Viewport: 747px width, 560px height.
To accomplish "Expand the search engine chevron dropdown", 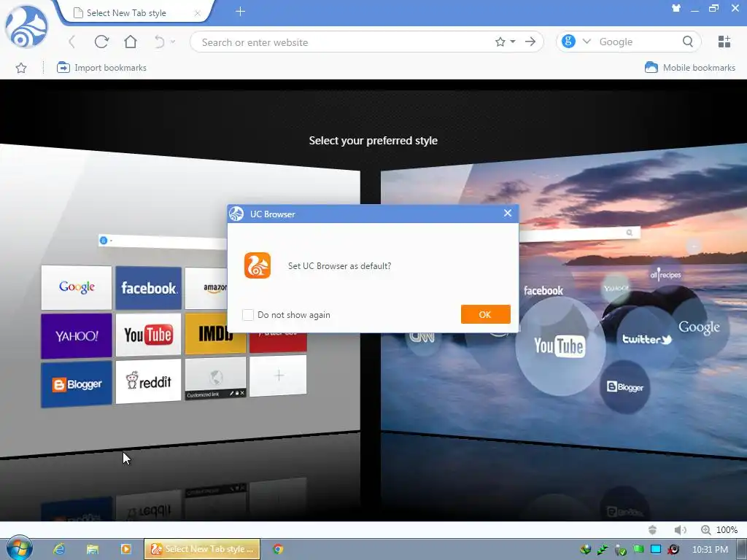I will pos(587,42).
